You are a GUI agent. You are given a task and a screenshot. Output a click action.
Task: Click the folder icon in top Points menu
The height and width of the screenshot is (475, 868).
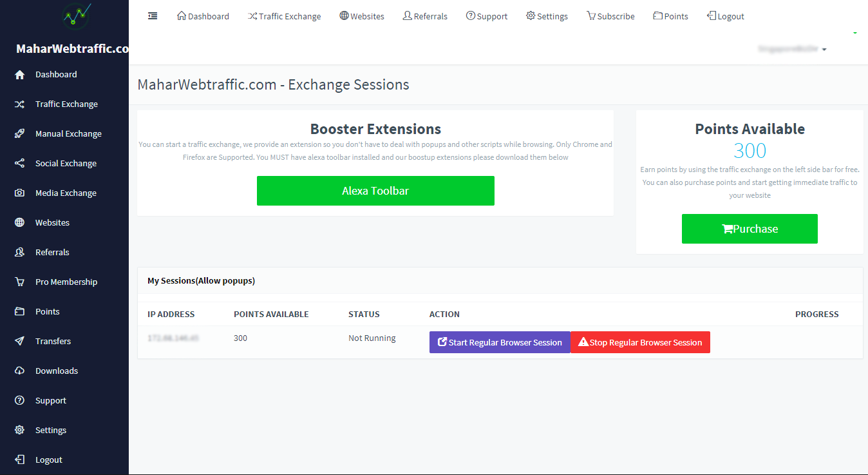[x=658, y=15]
